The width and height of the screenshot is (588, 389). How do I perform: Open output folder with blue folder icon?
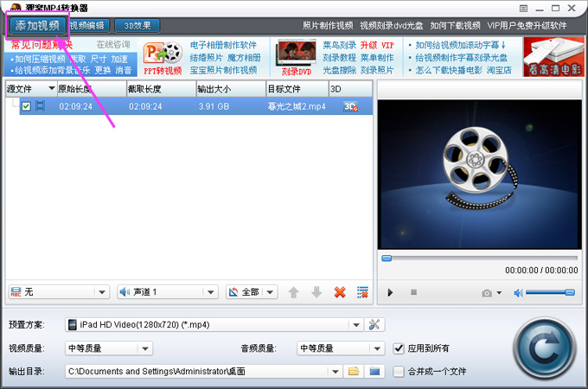(x=374, y=372)
